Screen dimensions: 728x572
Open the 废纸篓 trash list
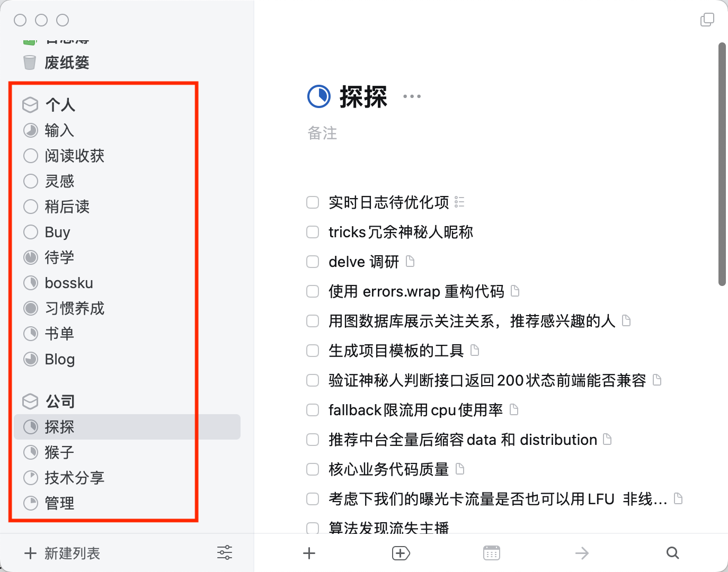coord(67,62)
